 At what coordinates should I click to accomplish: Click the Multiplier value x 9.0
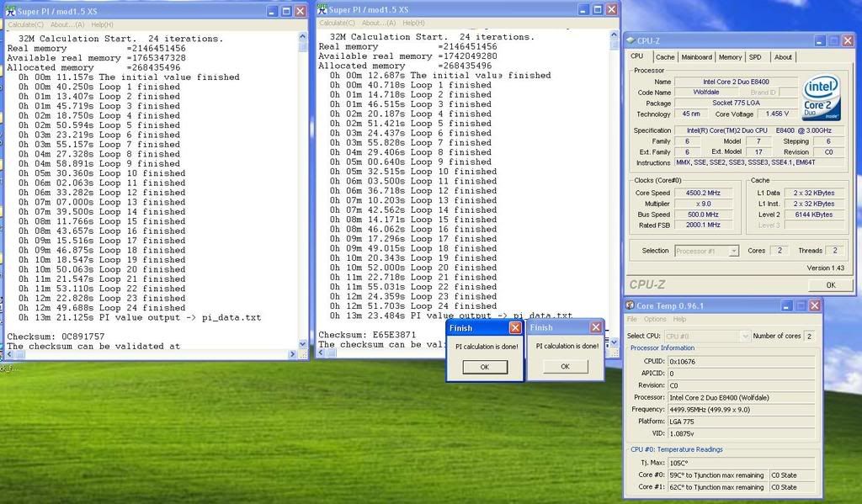(x=703, y=204)
